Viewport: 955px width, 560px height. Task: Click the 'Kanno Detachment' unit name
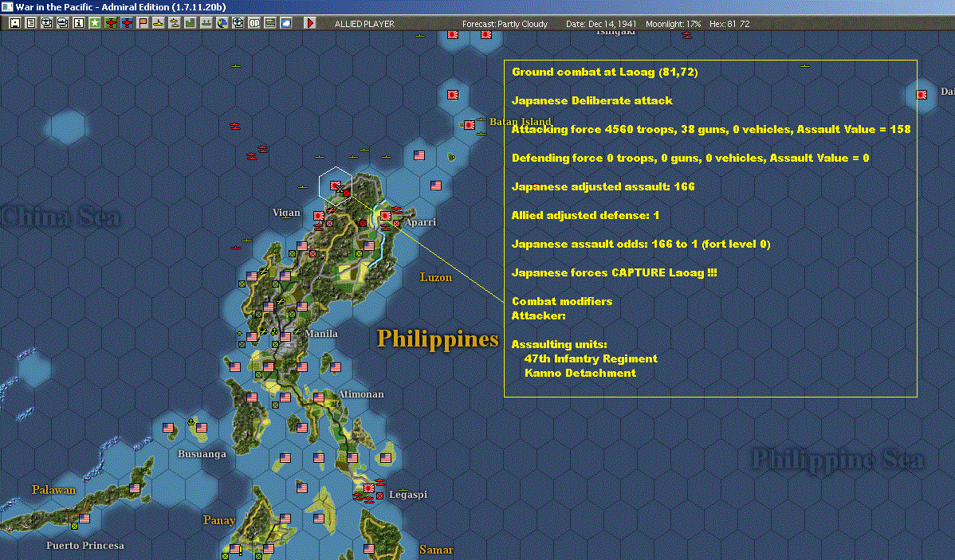point(580,373)
